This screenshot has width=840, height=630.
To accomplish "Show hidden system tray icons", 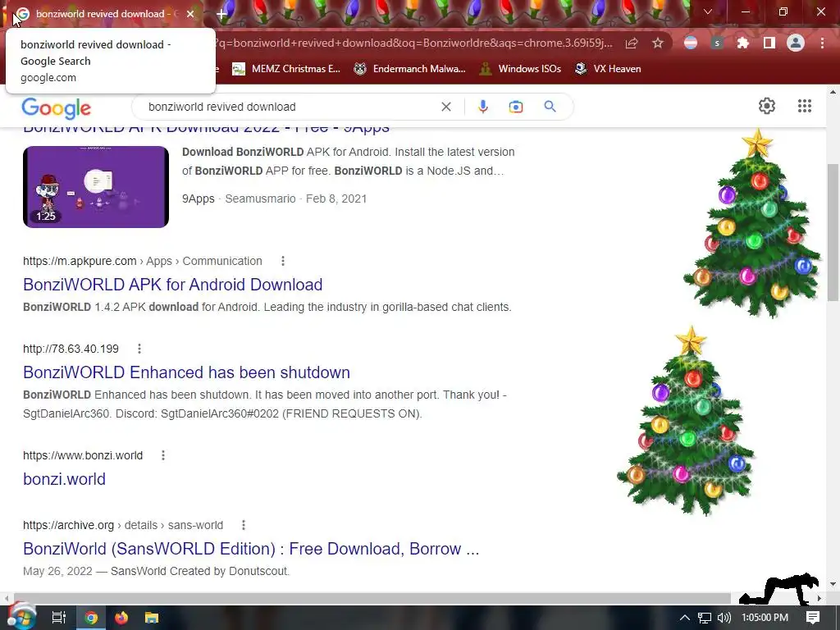I will [x=685, y=618].
